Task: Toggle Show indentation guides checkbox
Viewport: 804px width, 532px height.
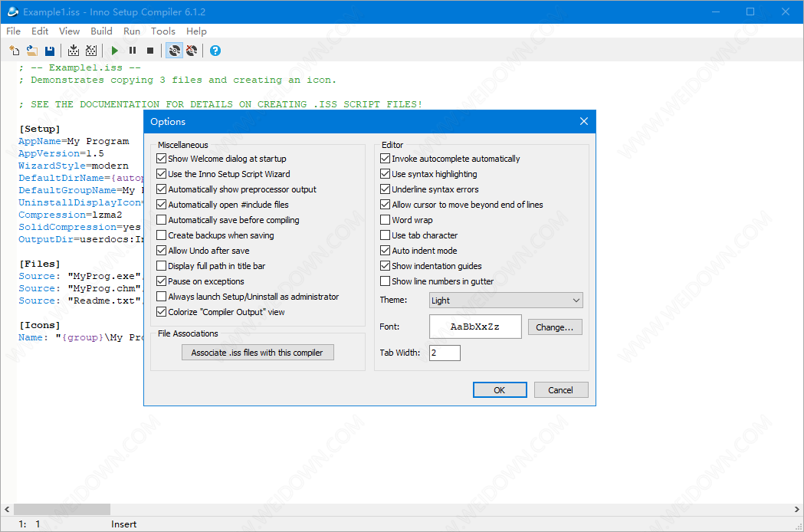Action: click(385, 266)
